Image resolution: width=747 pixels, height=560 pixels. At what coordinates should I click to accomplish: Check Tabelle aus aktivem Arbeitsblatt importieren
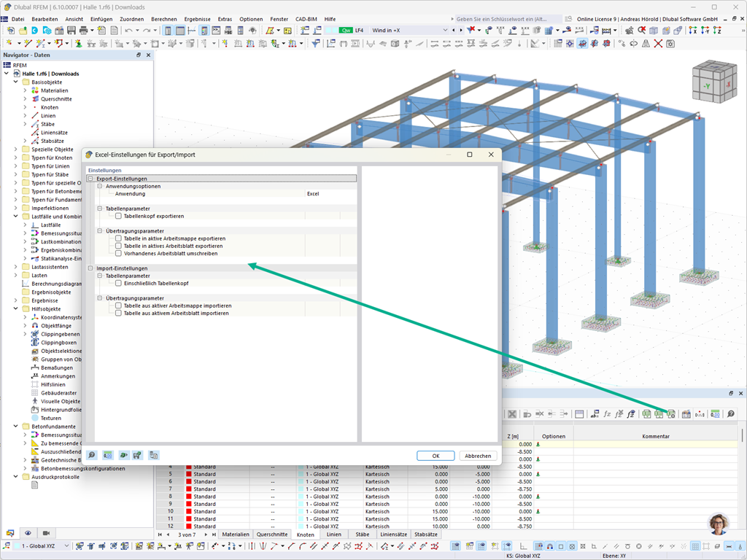[118, 314]
